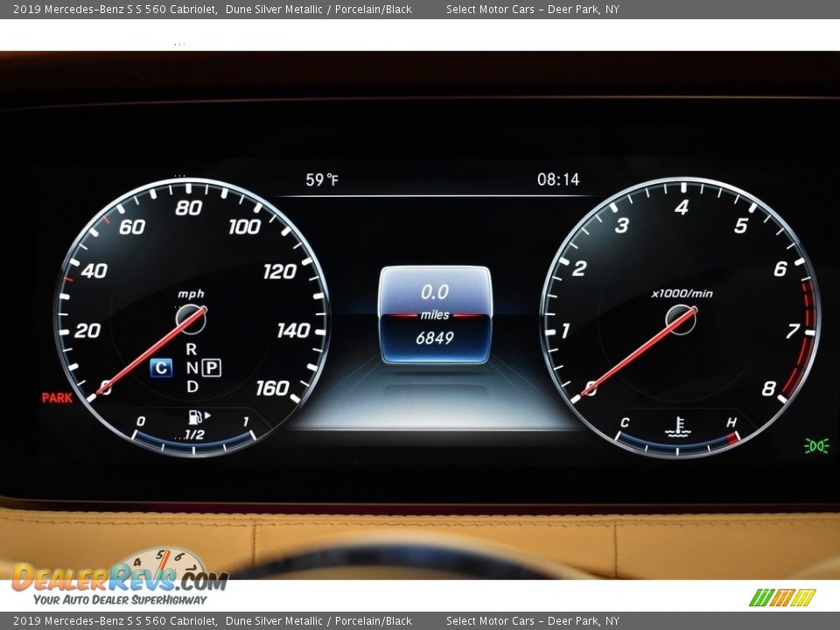Click the 0.0 trip distance value
The width and height of the screenshot is (840, 630).
pyautogui.click(x=435, y=292)
